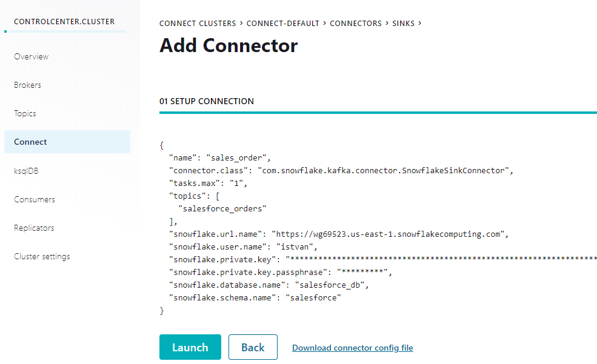Click the CONNECT CLUSTERS breadcrumb
Viewport: 597px width, 364px height.
(198, 23)
